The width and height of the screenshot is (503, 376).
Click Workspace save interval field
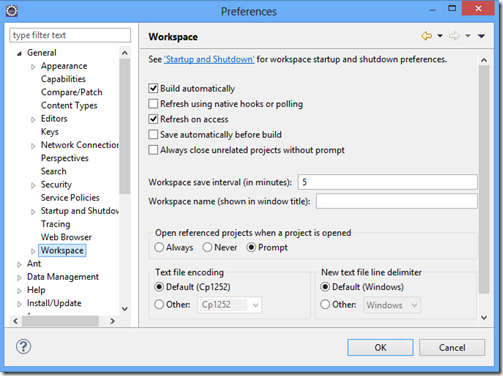click(388, 182)
